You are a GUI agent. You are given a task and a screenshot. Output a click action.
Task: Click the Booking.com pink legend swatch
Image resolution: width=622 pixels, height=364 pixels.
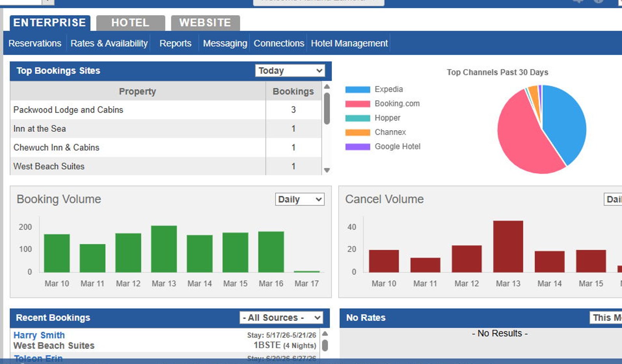pyautogui.click(x=358, y=104)
